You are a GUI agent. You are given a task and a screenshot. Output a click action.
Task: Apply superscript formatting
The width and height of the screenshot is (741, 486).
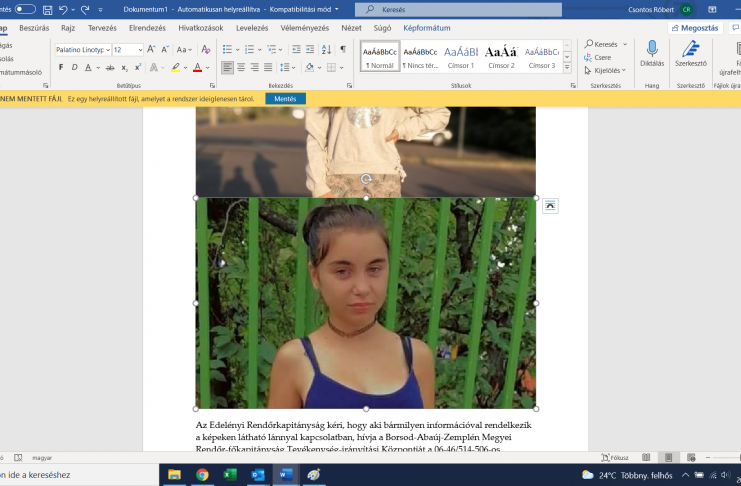coord(138,68)
